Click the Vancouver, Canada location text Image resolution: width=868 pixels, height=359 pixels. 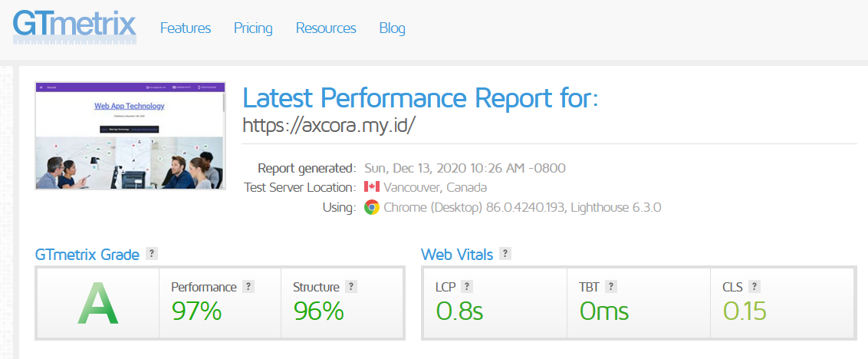tap(435, 187)
